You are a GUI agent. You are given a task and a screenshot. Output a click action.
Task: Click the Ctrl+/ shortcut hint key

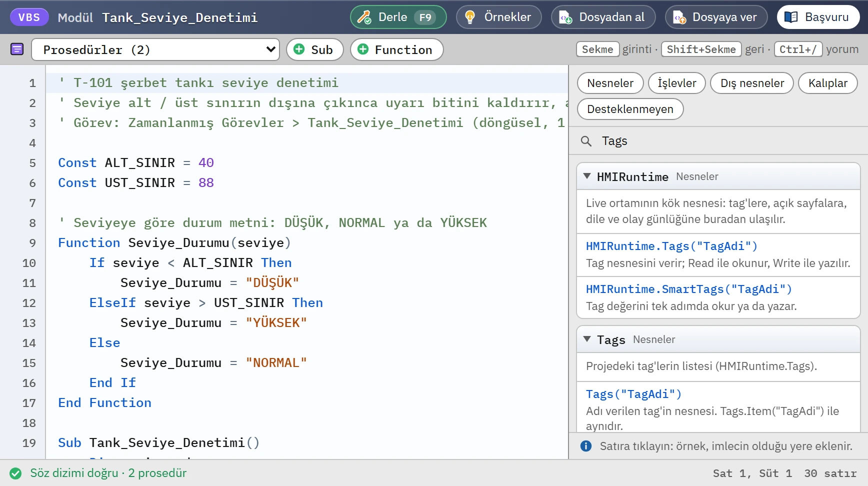tap(798, 49)
